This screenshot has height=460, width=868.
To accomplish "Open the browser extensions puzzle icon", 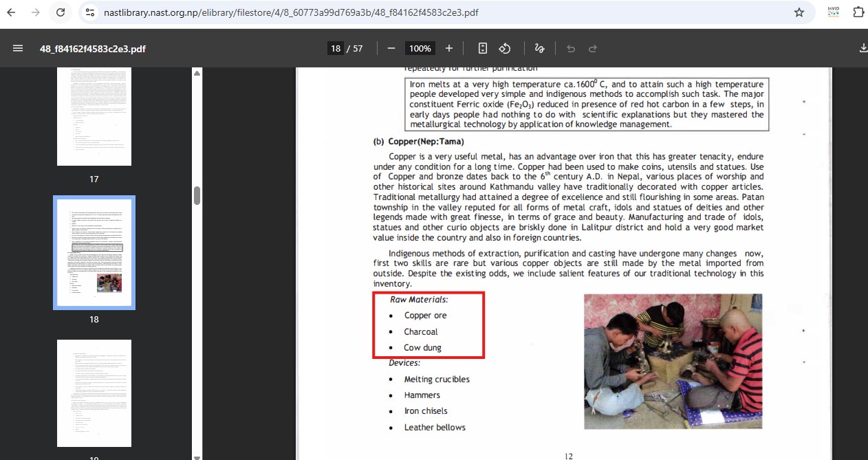I will [858, 12].
